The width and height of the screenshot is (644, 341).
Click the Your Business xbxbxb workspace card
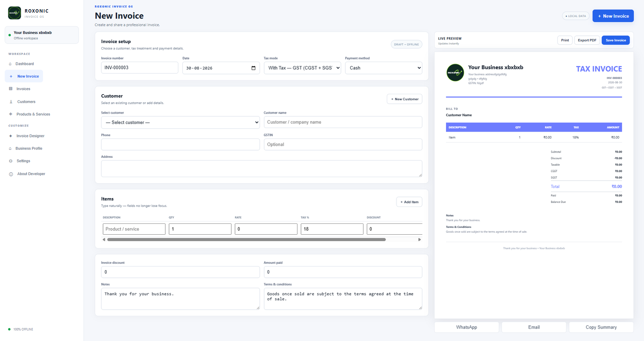click(42, 35)
